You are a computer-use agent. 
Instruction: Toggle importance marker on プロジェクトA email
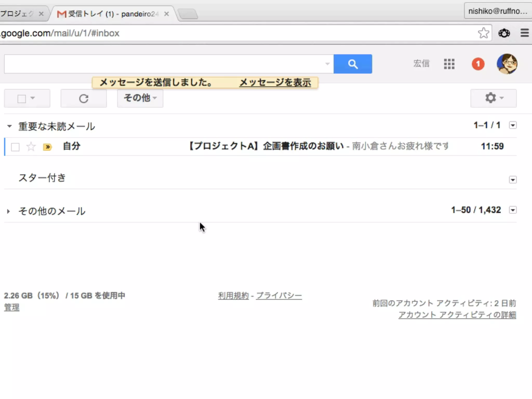coord(47,147)
